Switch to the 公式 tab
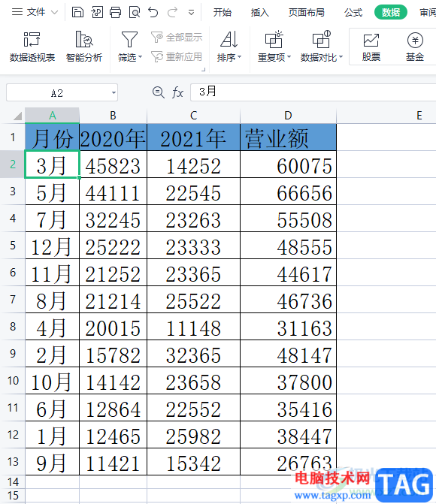 353,13
